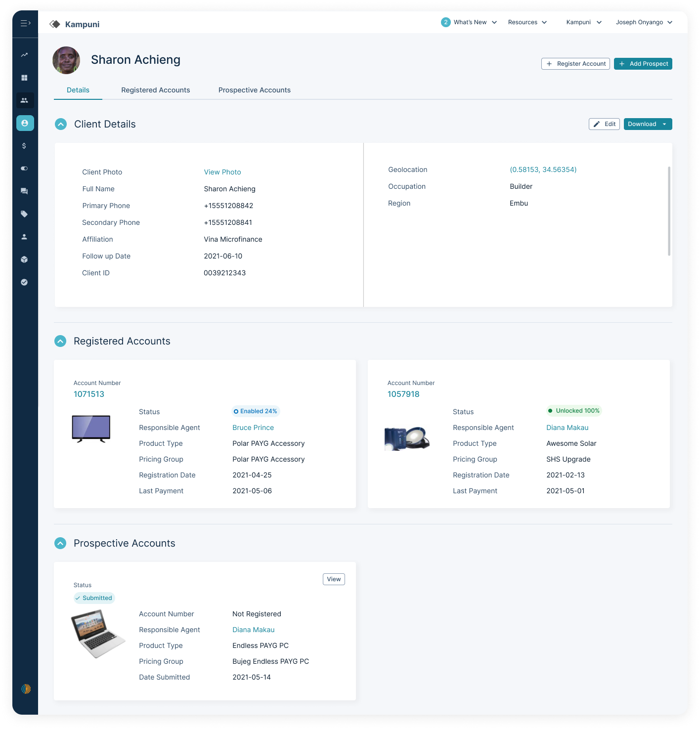Collapse the Client Details section
This screenshot has height=729, width=700.
61,124
